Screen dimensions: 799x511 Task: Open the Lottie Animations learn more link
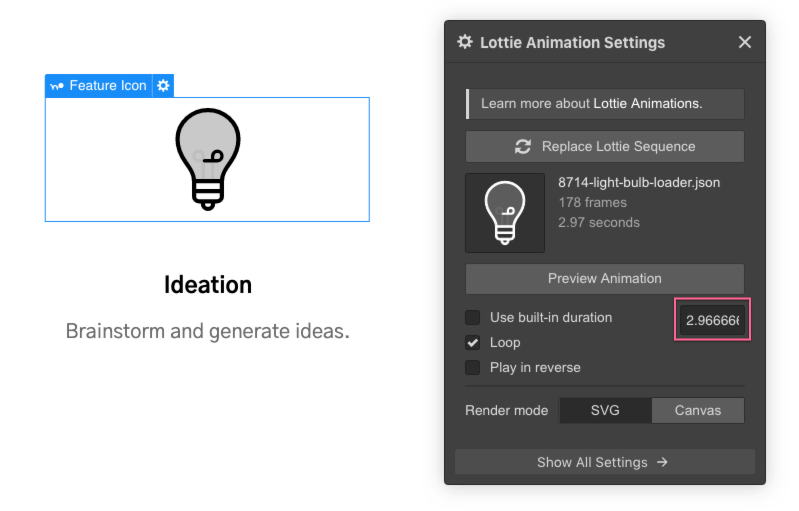point(648,103)
